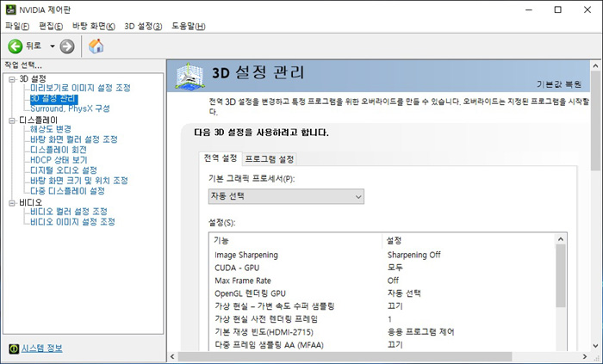Viewport: 603px width, 364px height.
Task: Select 비디오 컬러 설정 조정
Action: click(69, 212)
